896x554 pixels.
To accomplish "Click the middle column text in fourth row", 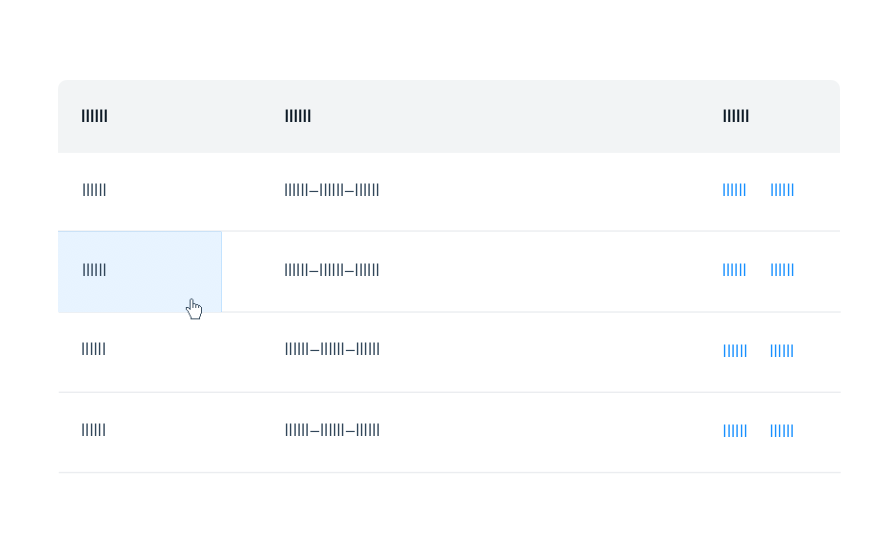I will coord(332,430).
